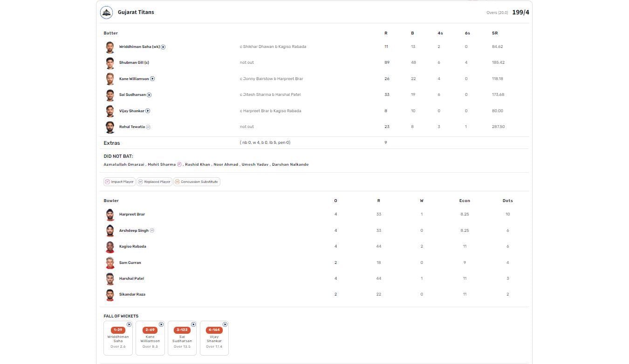Select the Concussion Substitute legend chip

(x=196, y=182)
